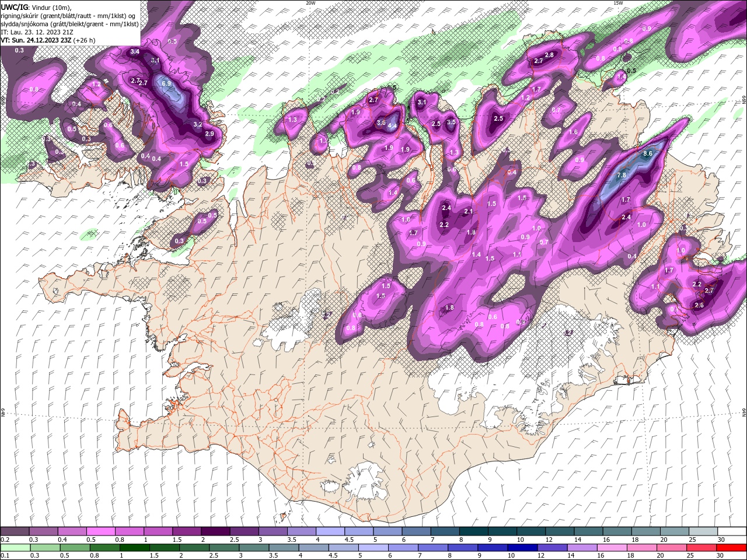Click the 4.4 value label on the map
The width and height of the screenshot is (747, 560).
[x=392, y=125]
